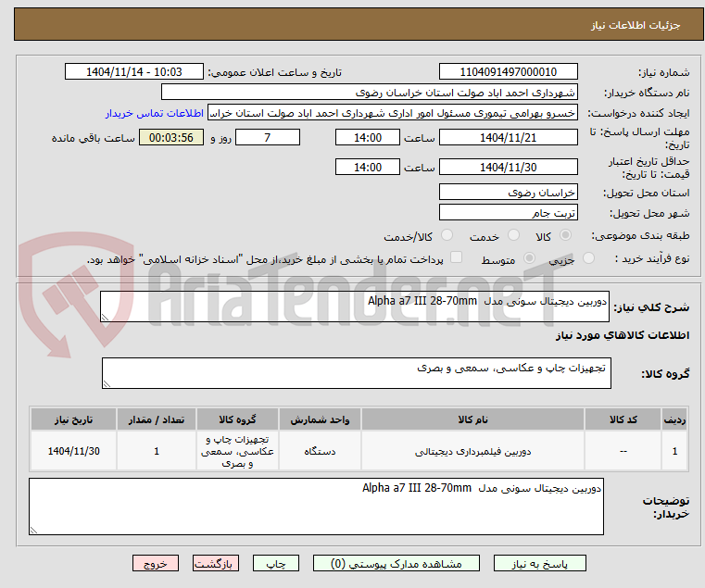Click the شهر محل تحویل field تربت جام
The height and width of the screenshot is (588, 705).
[x=508, y=213]
